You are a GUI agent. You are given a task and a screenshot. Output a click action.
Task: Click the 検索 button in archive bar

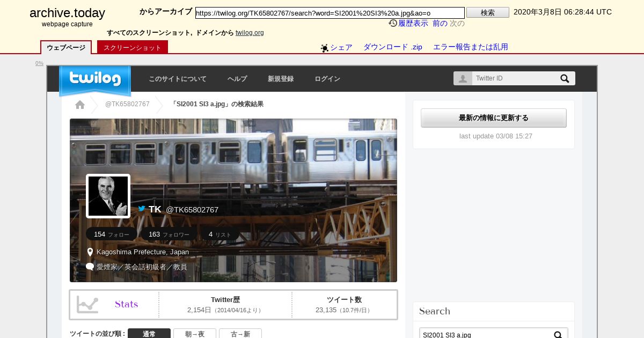(x=488, y=12)
